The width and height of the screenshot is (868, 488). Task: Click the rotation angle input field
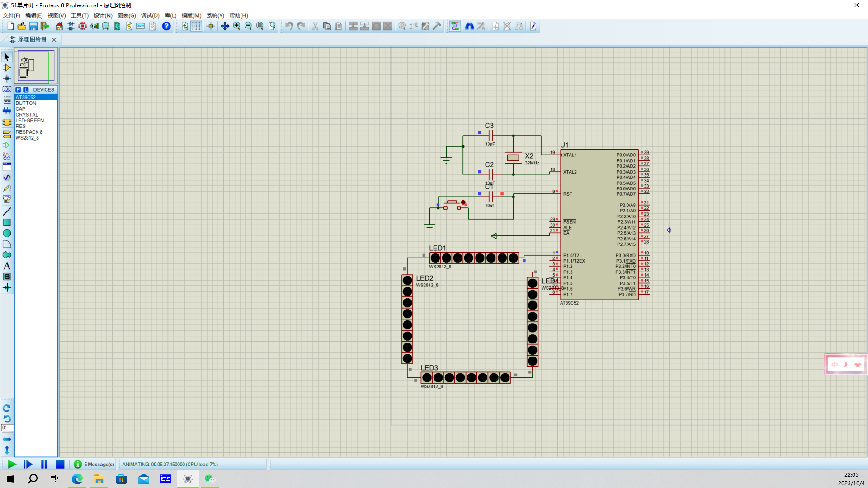pyautogui.click(x=7, y=427)
